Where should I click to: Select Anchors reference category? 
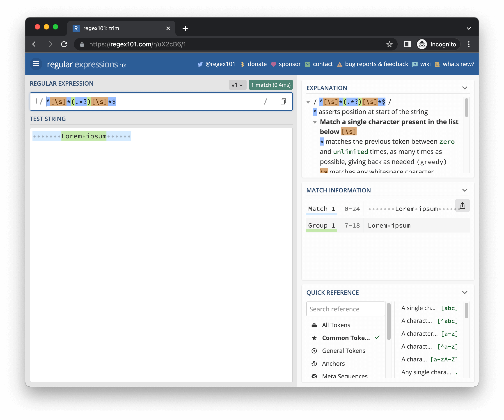pyautogui.click(x=333, y=364)
